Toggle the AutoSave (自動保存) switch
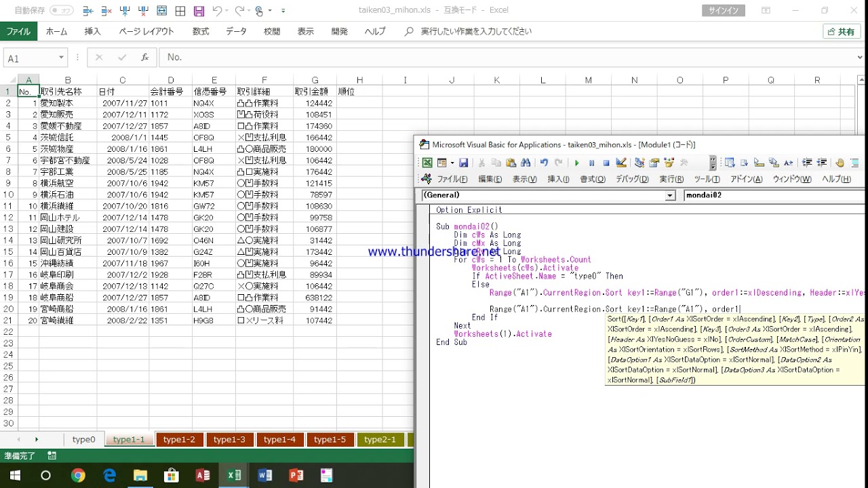The image size is (868, 488). (x=62, y=11)
